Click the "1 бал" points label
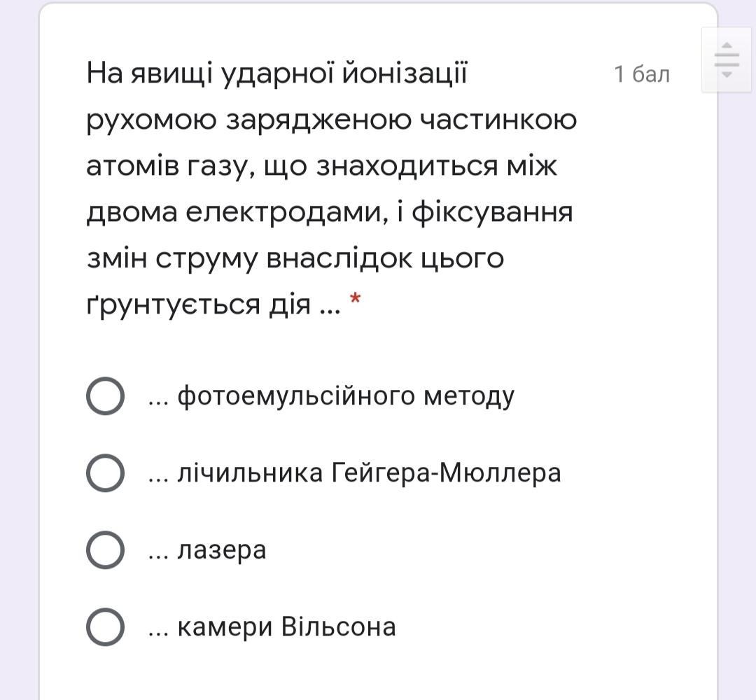 641,74
